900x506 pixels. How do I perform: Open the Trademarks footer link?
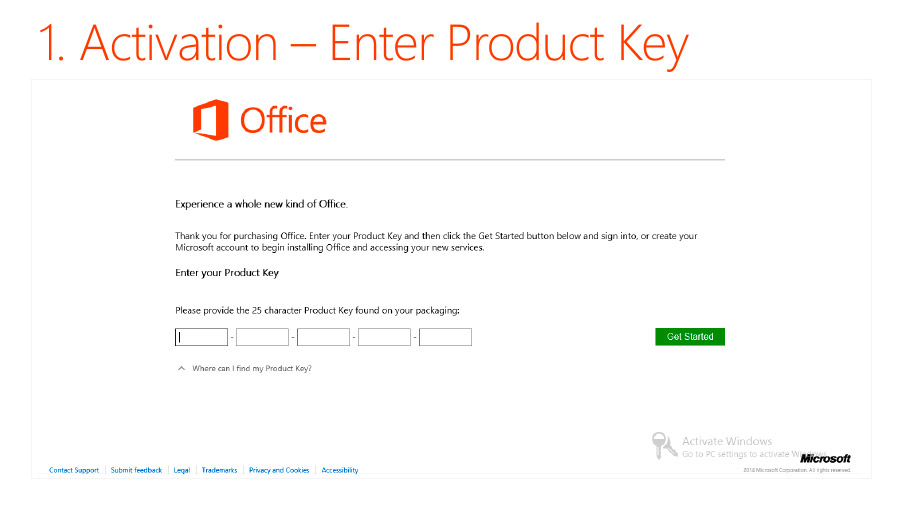pyautogui.click(x=219, y=470)
